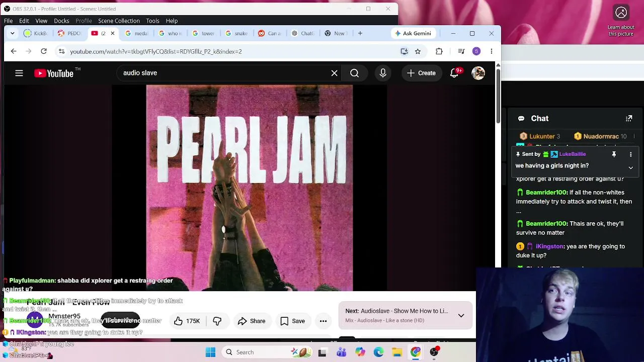
Task: Open the File menu in OBS
Action: pos(9,21)
